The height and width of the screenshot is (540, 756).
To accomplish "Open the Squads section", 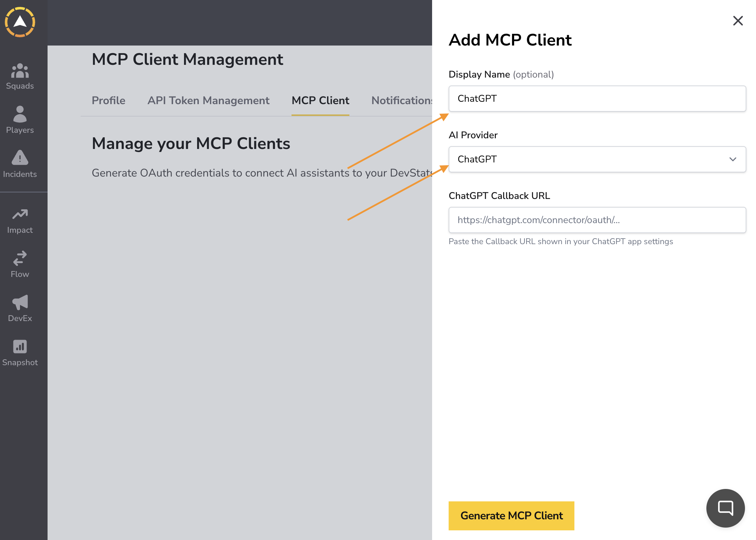I will (x=20, y=77).
